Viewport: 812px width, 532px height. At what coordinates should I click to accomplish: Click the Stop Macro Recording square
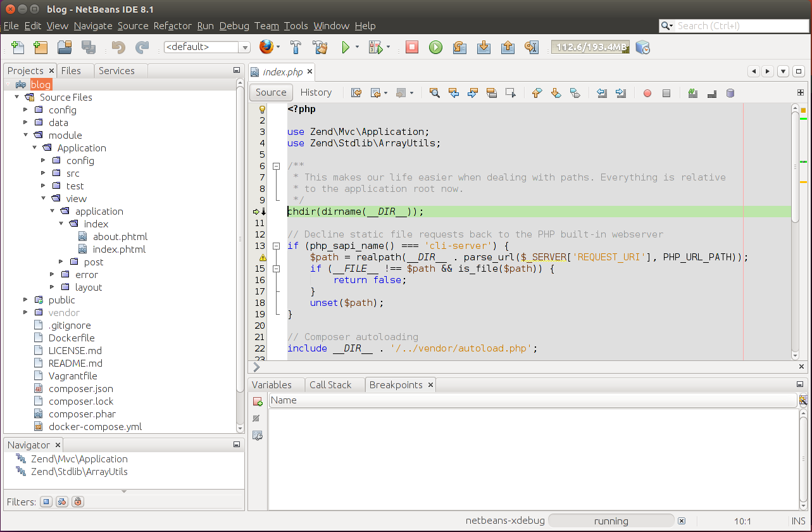click(666, 93)
